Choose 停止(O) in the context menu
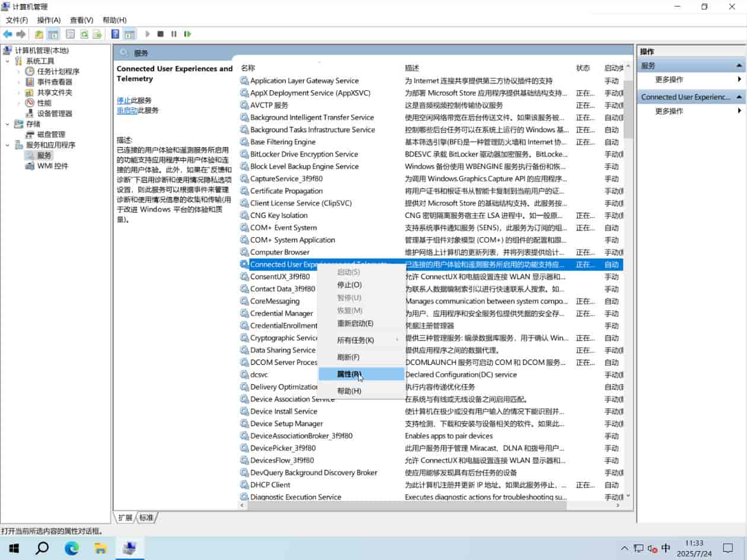This screenshot has height=560, width=747. click(x=362, y=285)
